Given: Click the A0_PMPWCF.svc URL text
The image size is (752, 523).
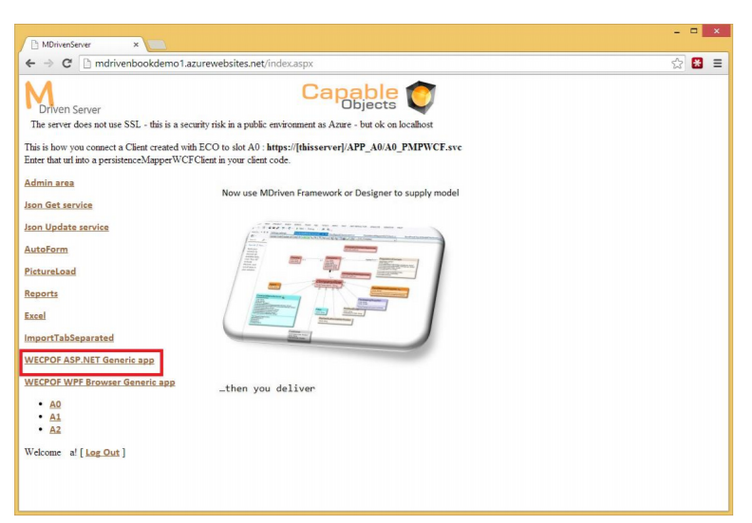Looking at the screenshot, I should click(364, 147).
